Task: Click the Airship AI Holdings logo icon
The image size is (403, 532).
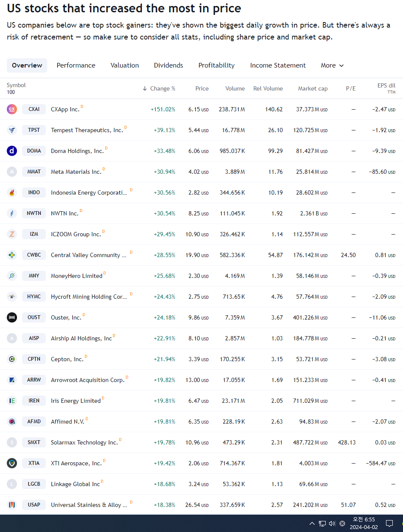Action: pos(12,338)
